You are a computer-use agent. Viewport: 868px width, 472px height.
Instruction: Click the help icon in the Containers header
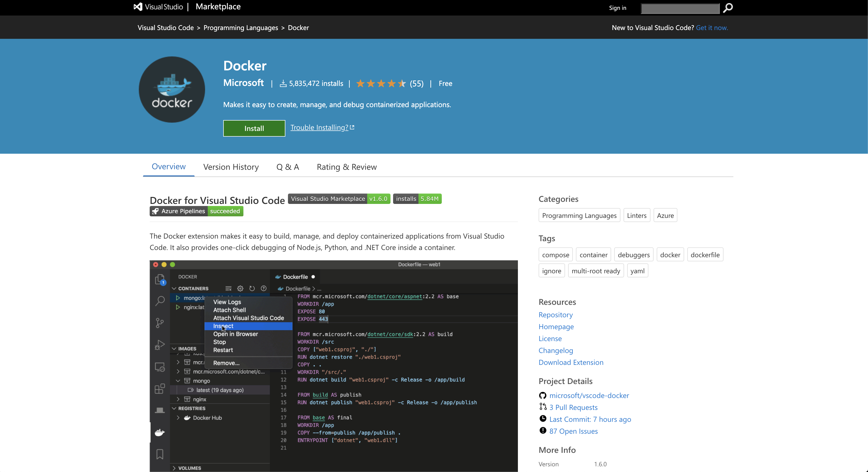point(264,289)
